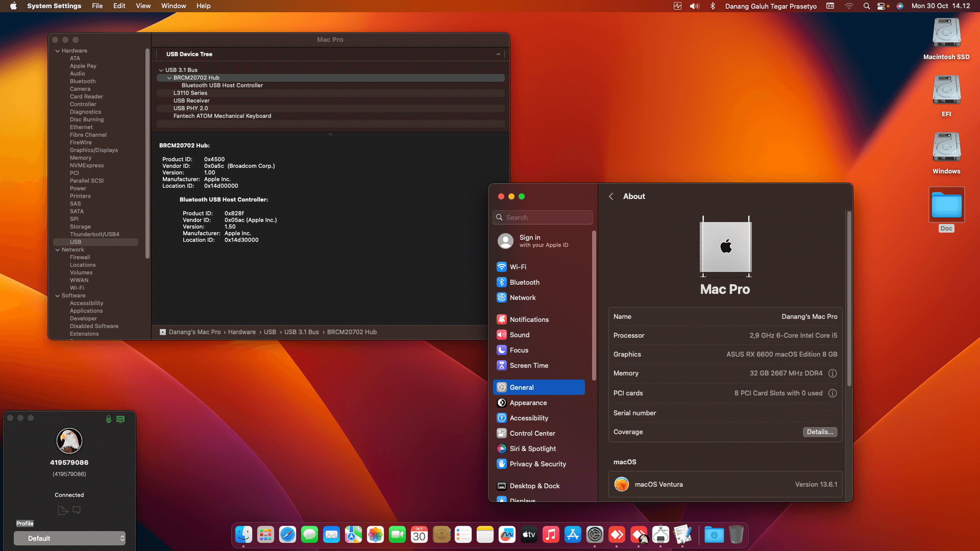This screenshot has width=980, height=551.
Task: Open Siri & Spotlight settings
Action: pos(539,448)
